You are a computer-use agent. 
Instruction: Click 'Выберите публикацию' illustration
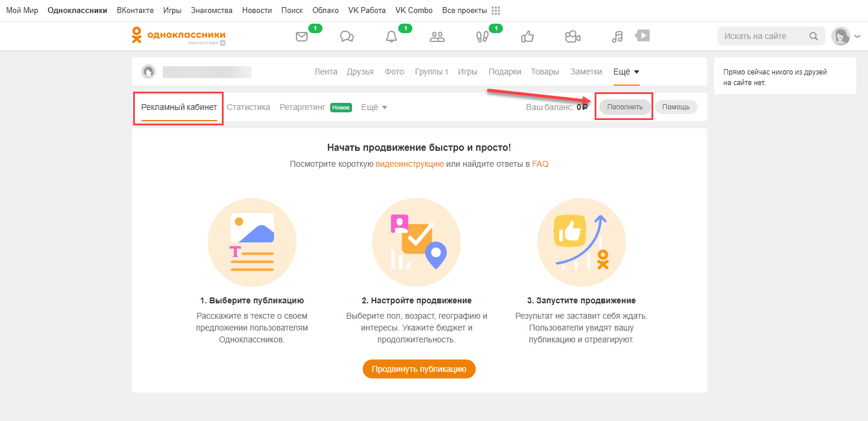click(252, 242)
